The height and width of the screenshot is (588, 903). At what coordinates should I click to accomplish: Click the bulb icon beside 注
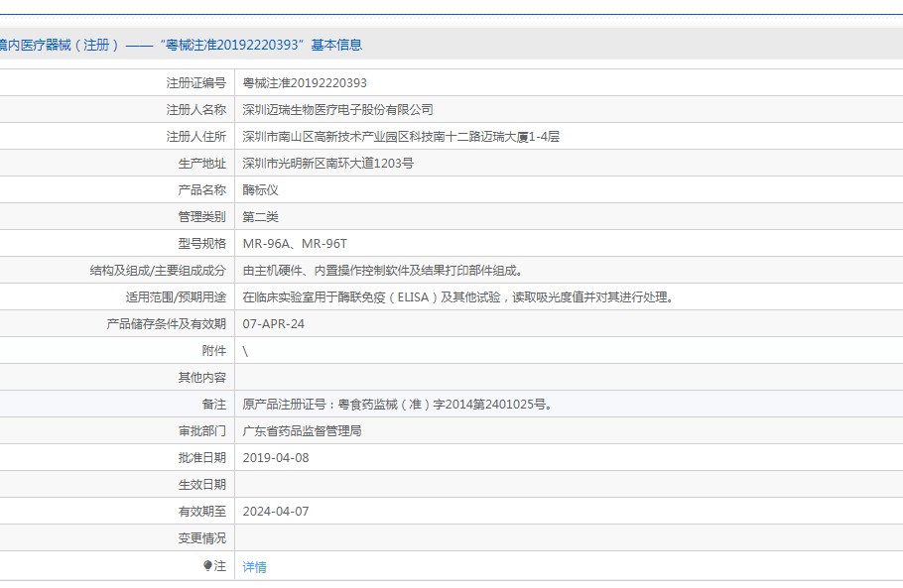(x=208, y=565)
